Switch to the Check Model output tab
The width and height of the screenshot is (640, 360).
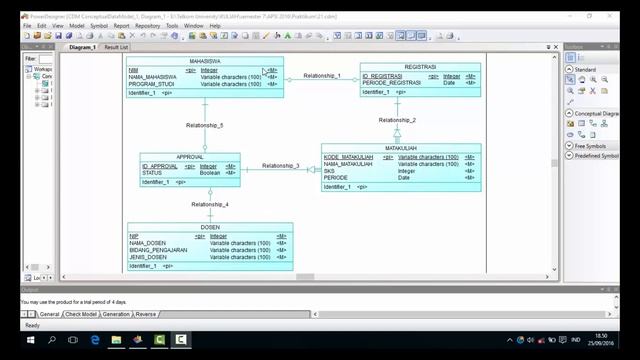[81, 314]
